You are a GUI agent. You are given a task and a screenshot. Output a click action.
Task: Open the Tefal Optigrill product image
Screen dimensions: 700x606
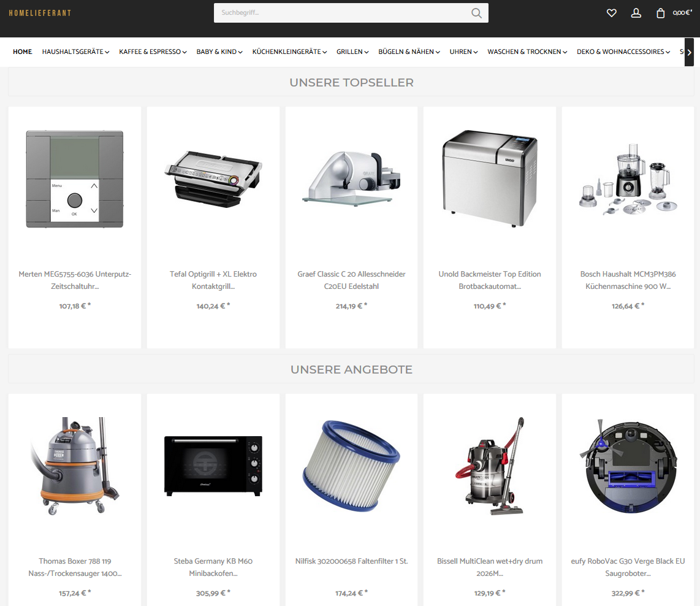(213, 179)
